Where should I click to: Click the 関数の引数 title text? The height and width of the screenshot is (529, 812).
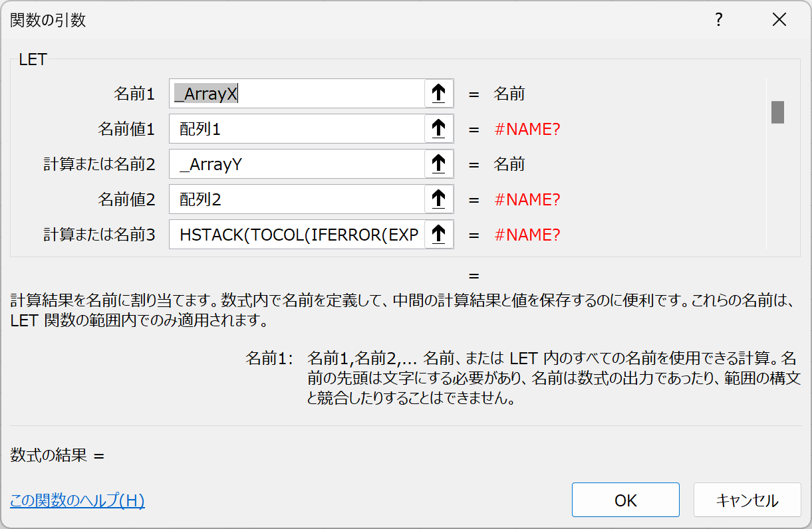(48, 21)
